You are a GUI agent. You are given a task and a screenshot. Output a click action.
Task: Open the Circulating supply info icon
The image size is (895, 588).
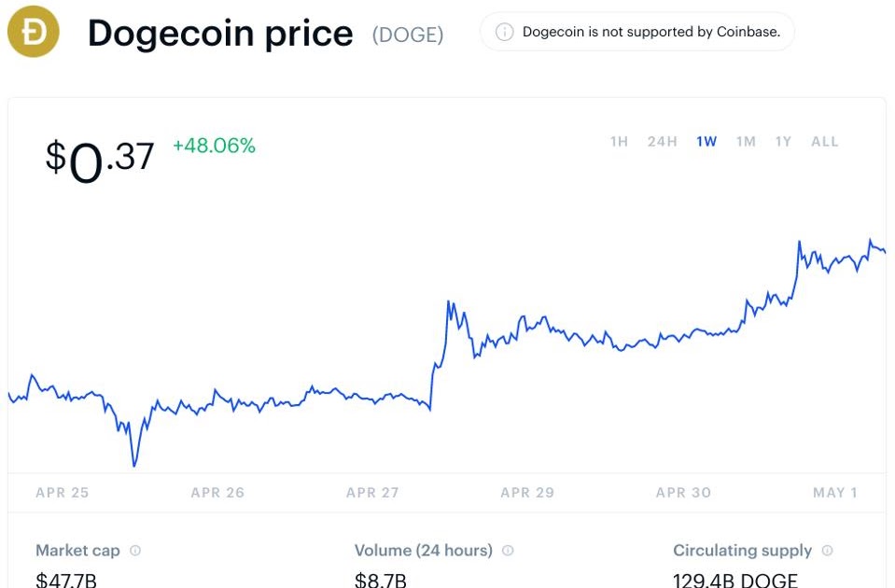tap(827, 551)
